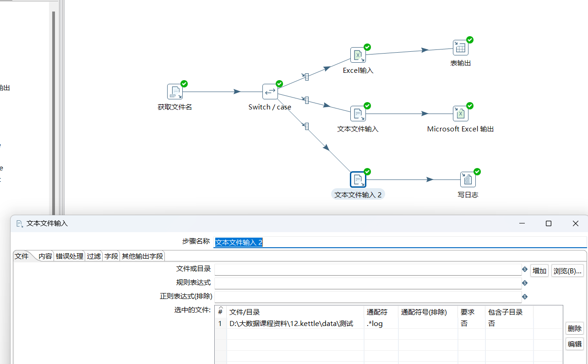Select the Excel输入 step icon
The image size is (588, 364).
pos(358,55)
